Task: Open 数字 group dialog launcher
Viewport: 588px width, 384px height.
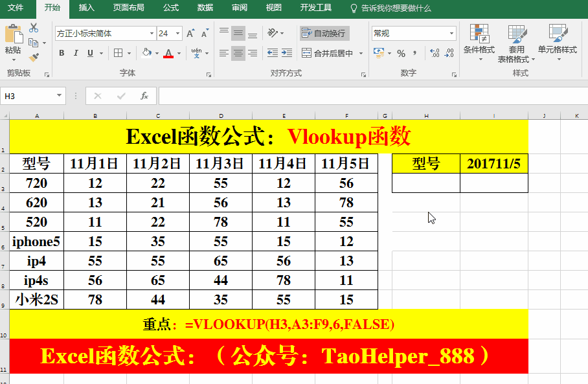Action: [454, 74]
